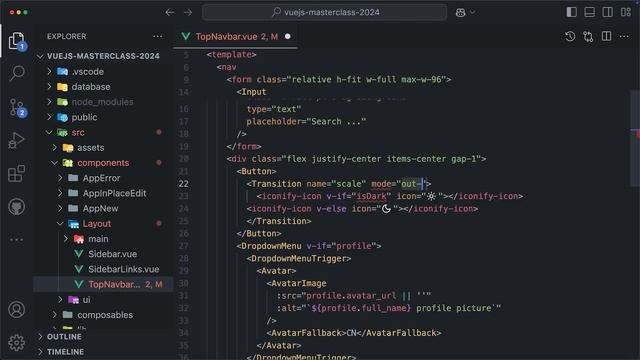Expand the composables folder
The height and width of the screenshot is (360, 640).
click(x=104, y=315)
